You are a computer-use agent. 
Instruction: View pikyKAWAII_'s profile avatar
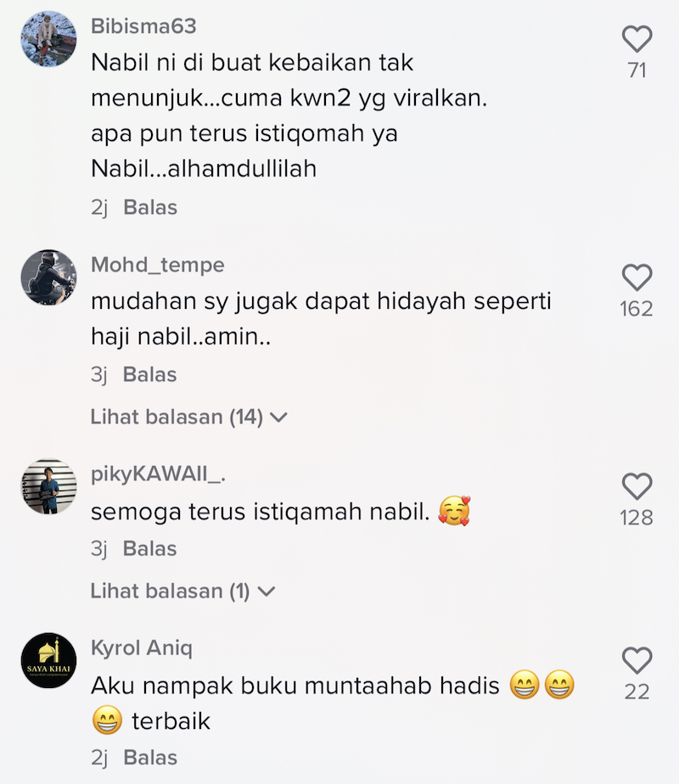(x=48, y=486)
